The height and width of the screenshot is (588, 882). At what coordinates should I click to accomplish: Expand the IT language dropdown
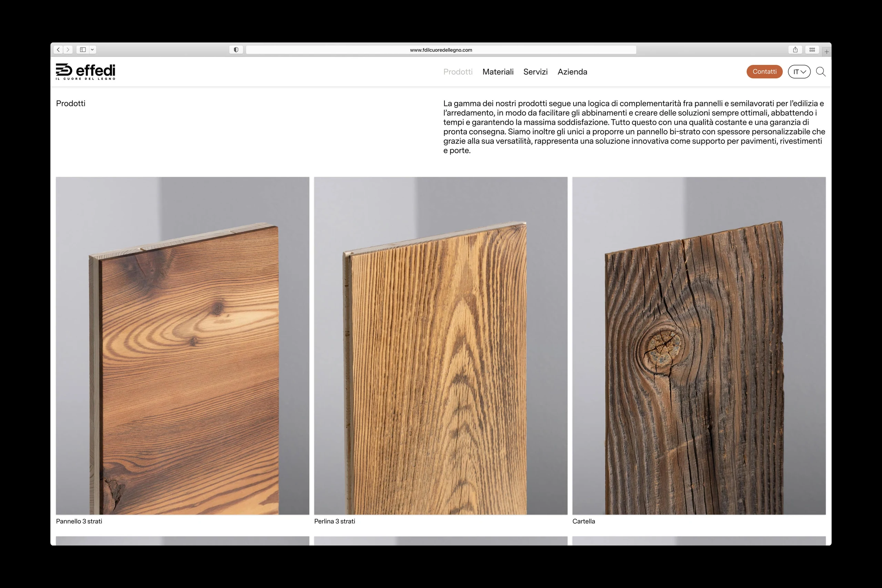799,72
